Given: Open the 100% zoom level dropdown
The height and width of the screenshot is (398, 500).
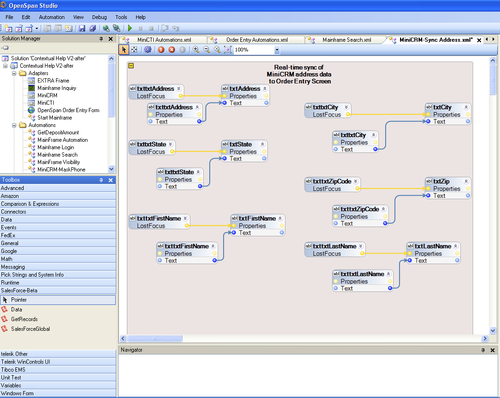Looking at the screenshot, I should [x=277, y=50].
